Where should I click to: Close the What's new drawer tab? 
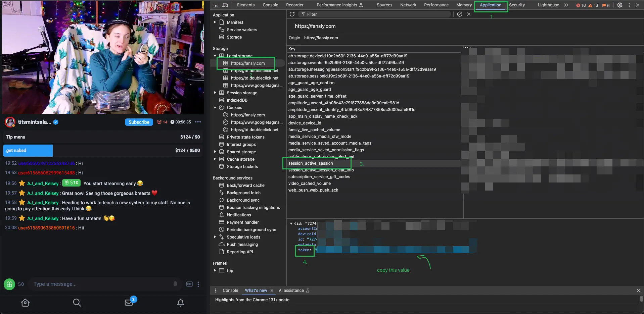[272, 291]
